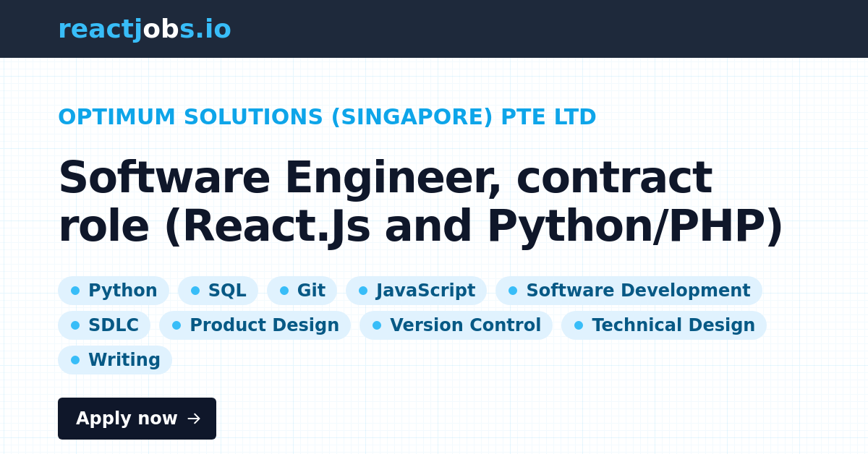Select the JavaScript skill tag

click(417, 291)
